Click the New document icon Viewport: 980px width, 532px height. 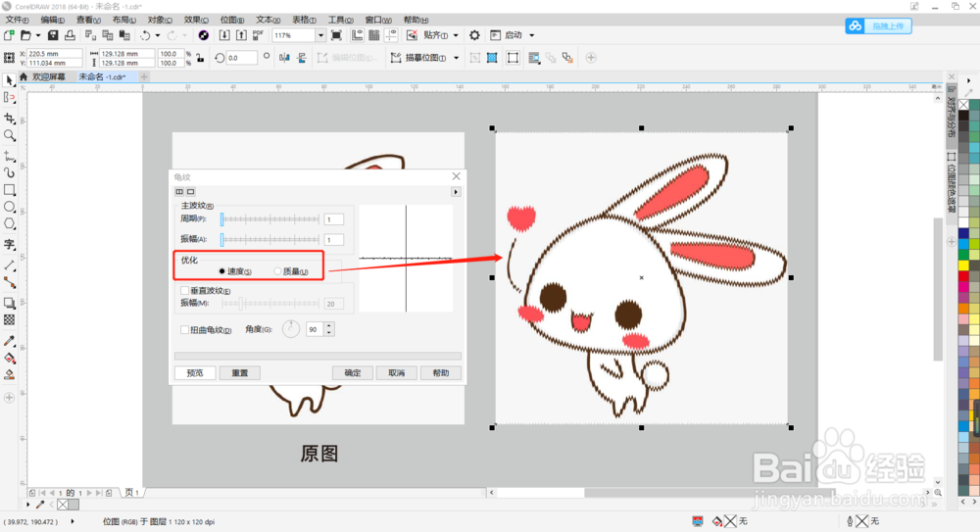pyautogui.click(x=9, y=35)
